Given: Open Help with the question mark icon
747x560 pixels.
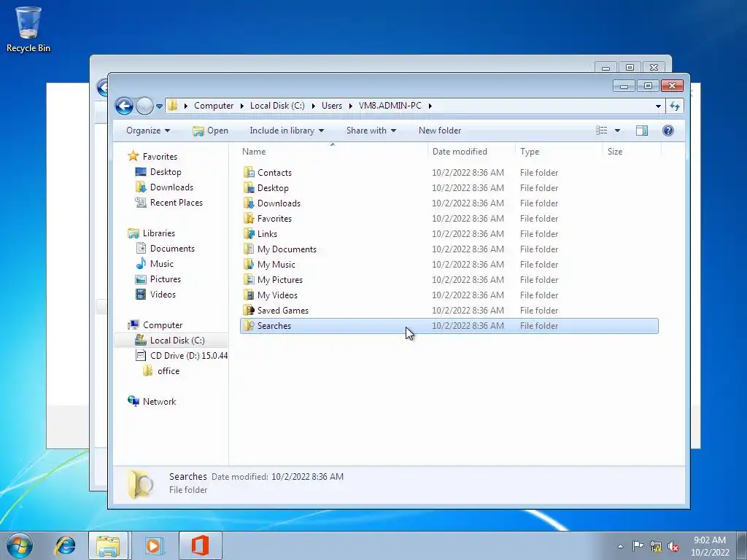Looking at the screenshot, I should pos(668,131).
